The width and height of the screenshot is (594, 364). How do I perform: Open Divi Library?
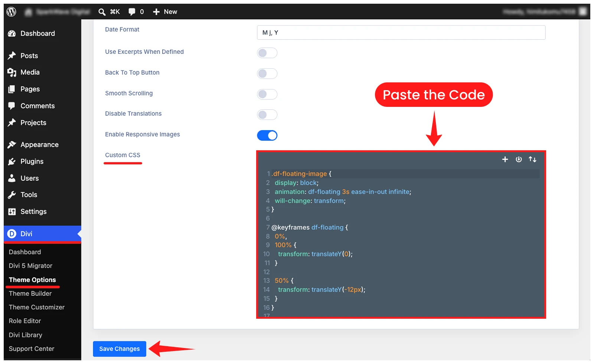coord(26,335)
